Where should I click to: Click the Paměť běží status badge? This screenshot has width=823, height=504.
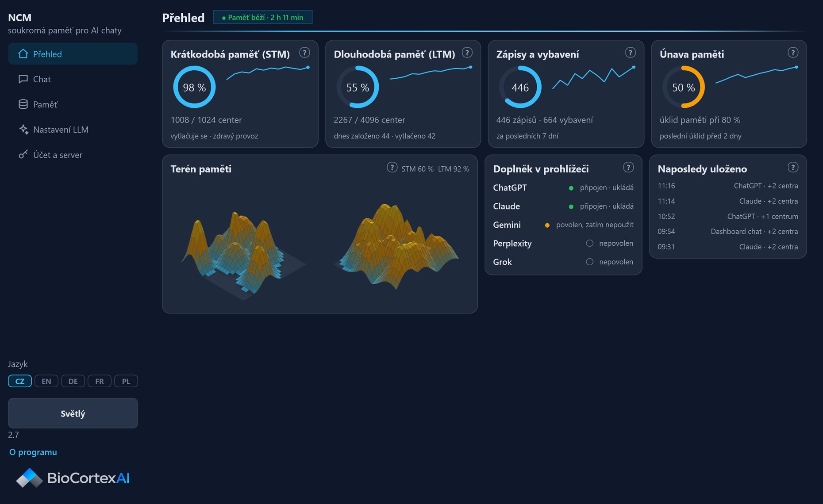(x=263, y=17)
